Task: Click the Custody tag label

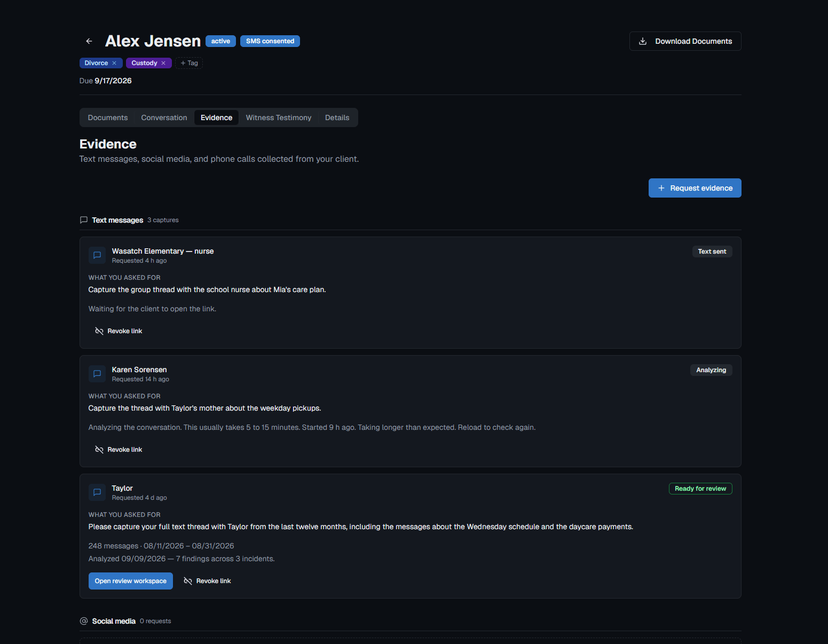Action: click(144, 63)
